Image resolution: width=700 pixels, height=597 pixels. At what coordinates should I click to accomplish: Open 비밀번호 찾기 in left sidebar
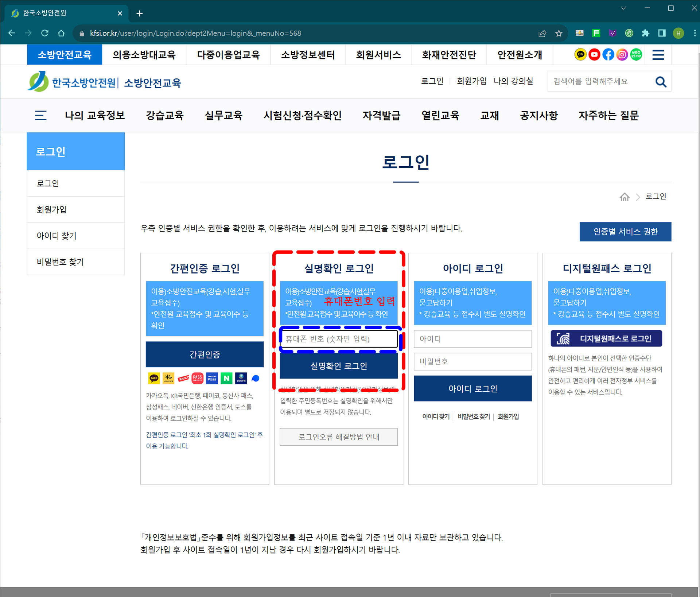[61, 262]
